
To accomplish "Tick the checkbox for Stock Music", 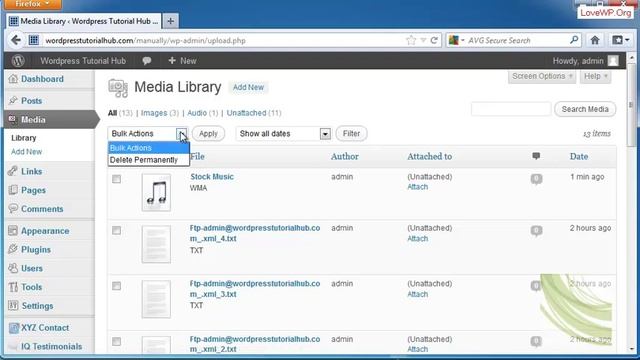I will (x=117, y=179).
